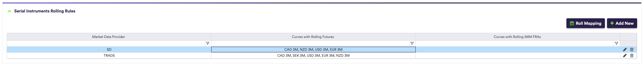Sort by Curves with Rolling IMM FRAs header
The height and width of the screenshot is (66, 644).
(x=517, y=37)
